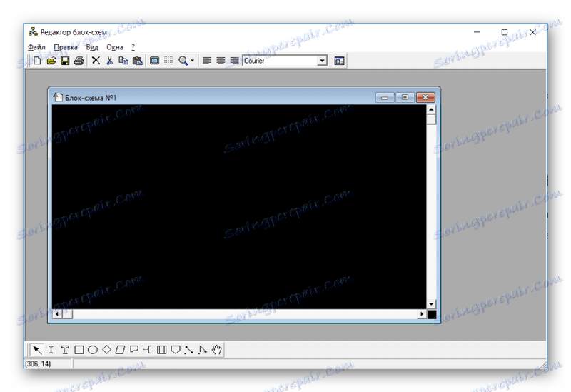Create a new flowchart document
This screenshot has width=571, height=392.
click(x=37, y=61)
